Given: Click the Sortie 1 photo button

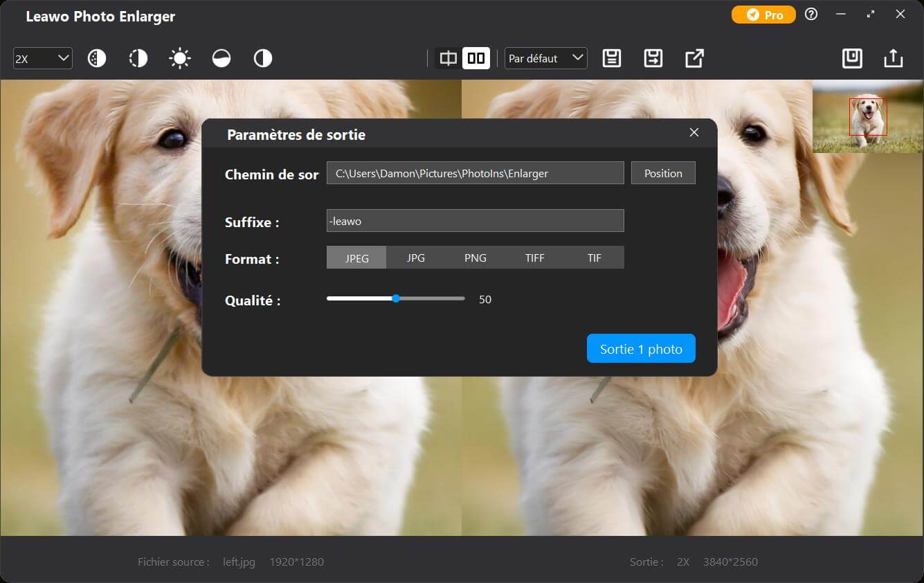Looking at the screenshot, I should pyautogui.click(x=641, y=349).
